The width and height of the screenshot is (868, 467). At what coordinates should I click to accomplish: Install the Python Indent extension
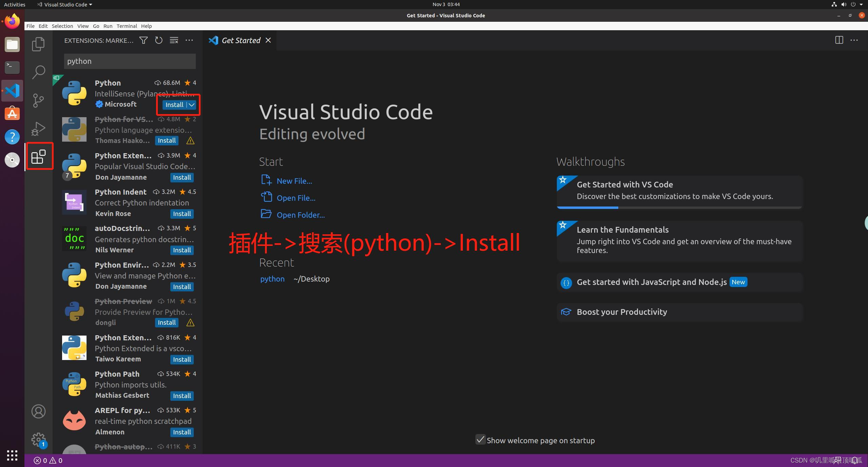182,214
